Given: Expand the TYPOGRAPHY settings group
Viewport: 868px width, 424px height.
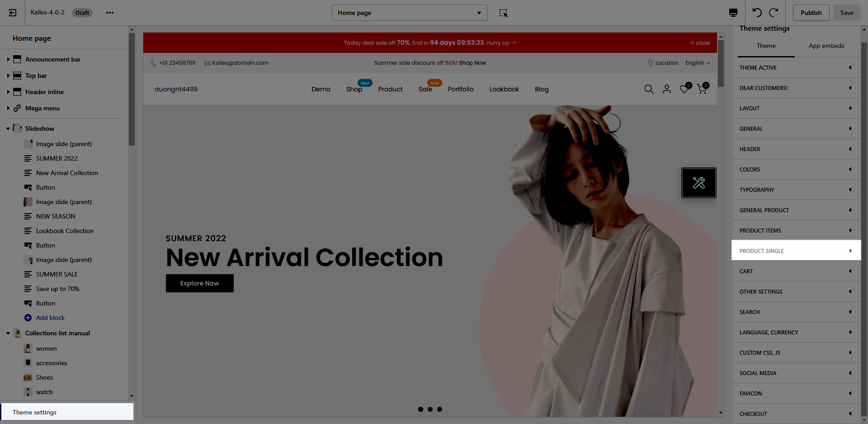Looking at the screenshot, I should pyautogui.click(x=796, y=190).
